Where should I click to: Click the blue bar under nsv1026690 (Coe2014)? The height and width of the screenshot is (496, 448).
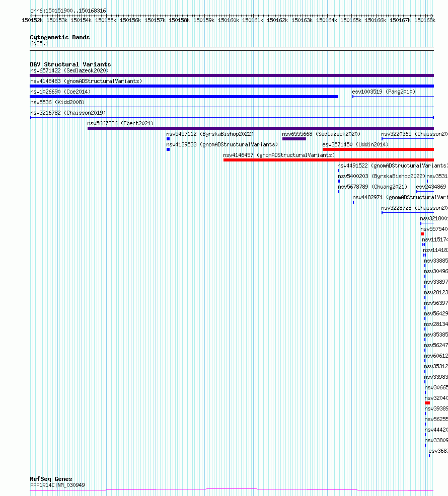click(184, 97)
